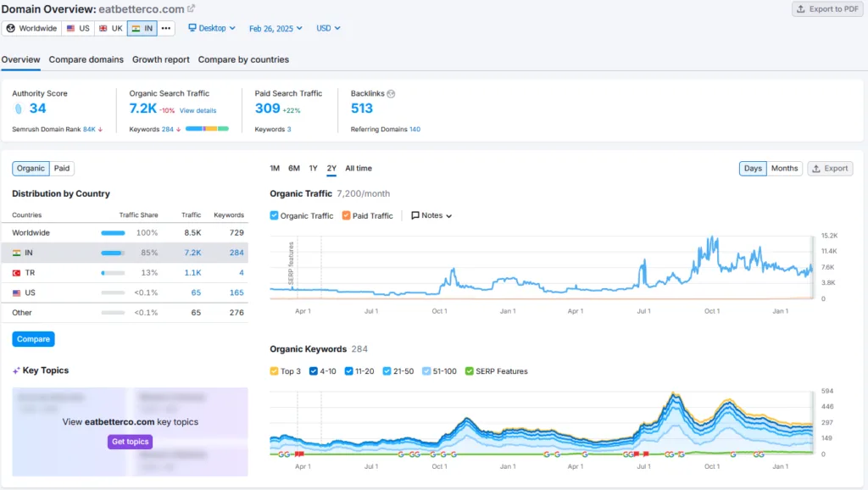Click the 7.2K organic traffic value
Screen dimensions: 868x490
point(142,109)
